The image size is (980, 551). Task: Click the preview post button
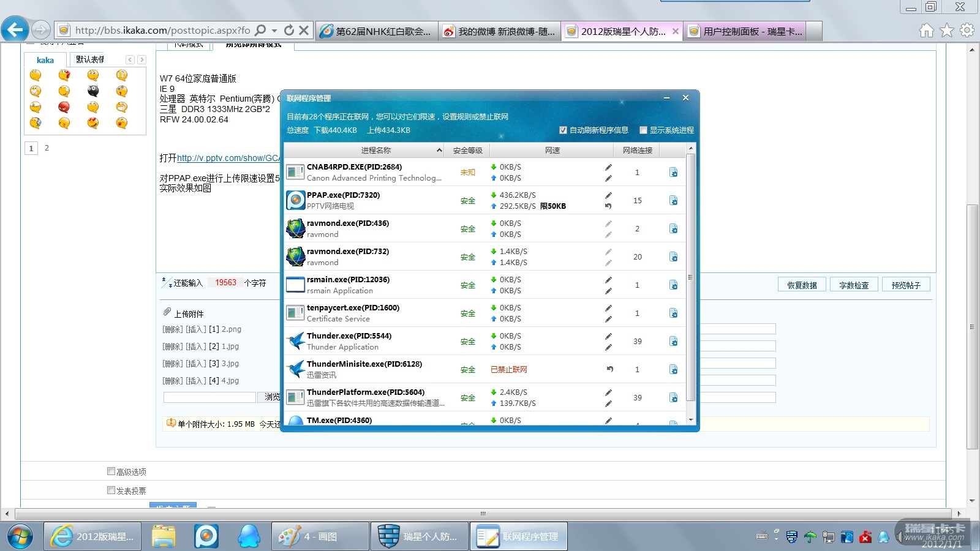point(906,285)
